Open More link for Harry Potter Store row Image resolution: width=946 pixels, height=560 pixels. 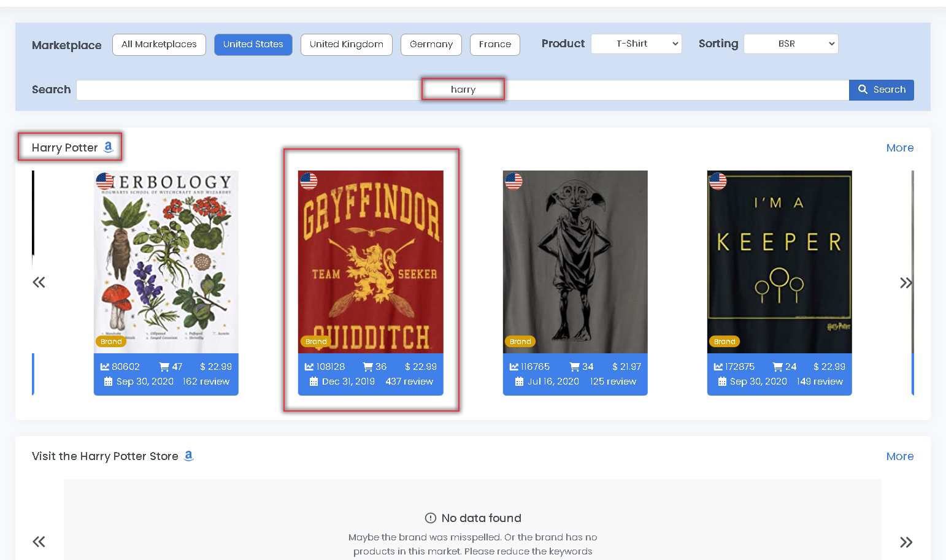point(899,456)
